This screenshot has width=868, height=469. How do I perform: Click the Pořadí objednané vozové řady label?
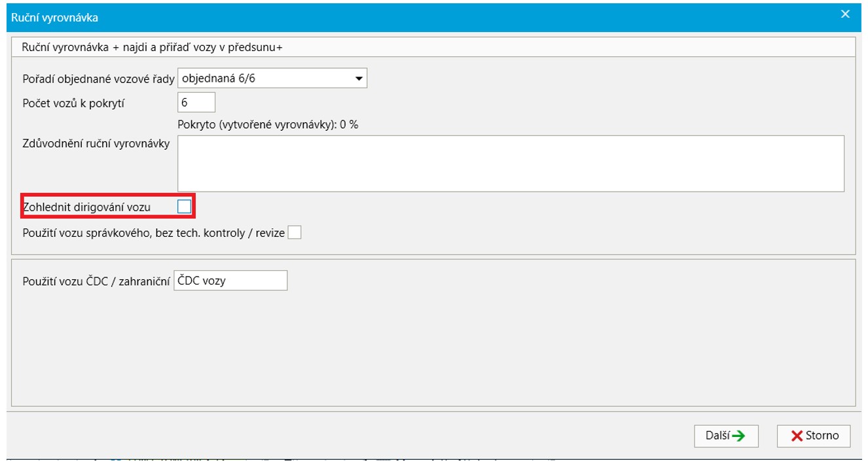coord(98,79)
